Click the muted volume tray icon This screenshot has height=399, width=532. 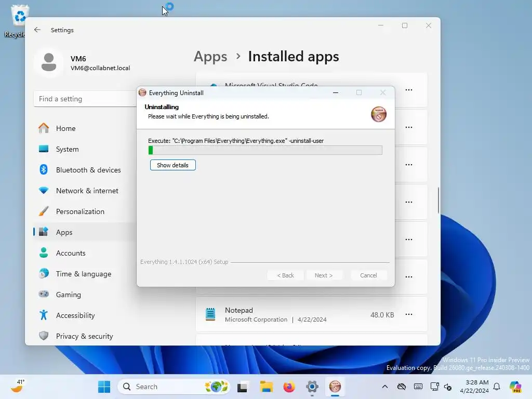click(x=448, y=387)
